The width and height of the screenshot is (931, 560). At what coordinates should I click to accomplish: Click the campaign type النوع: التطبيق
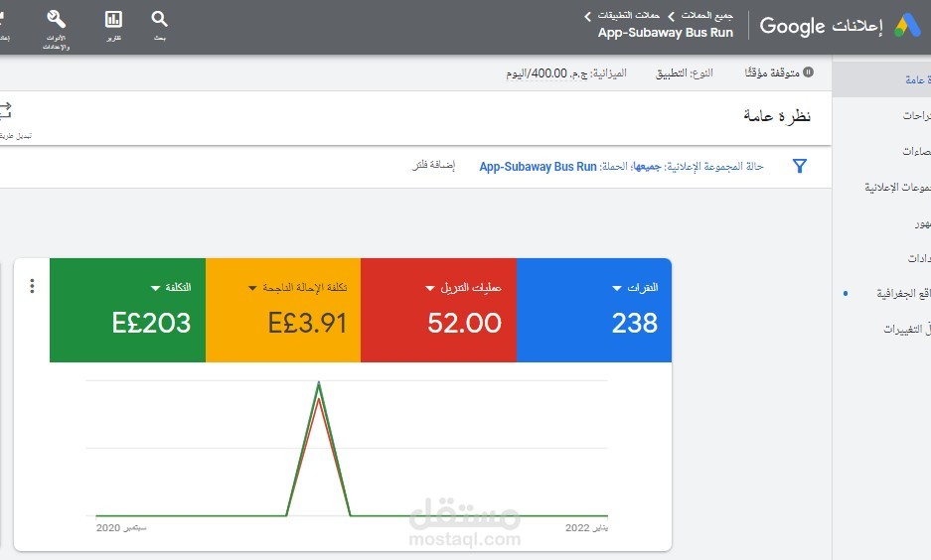(684, 72)
